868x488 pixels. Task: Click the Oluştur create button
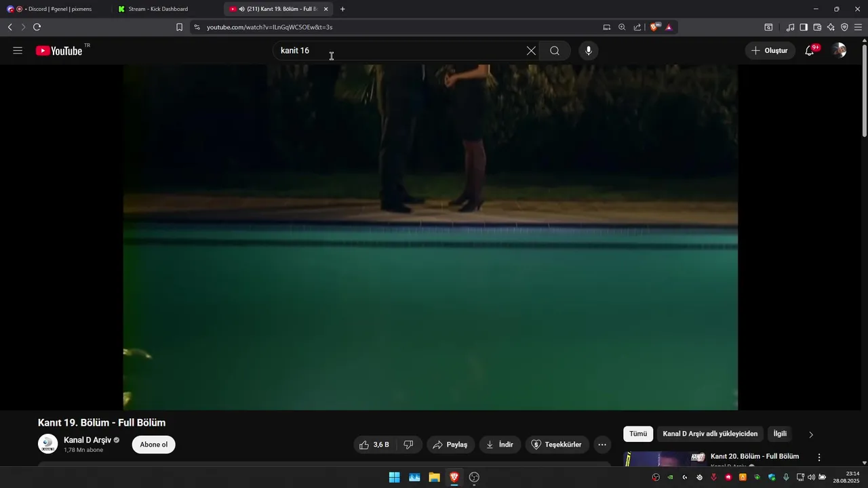tap(770, 51)
